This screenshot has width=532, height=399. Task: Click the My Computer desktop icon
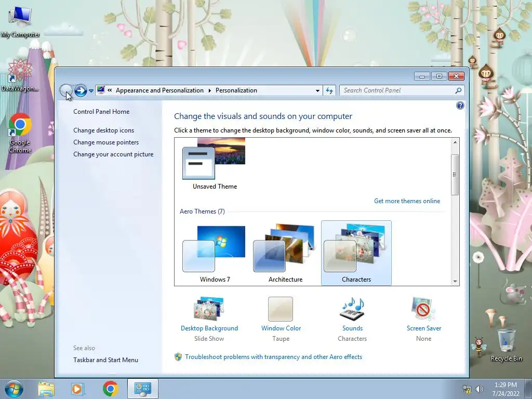pos(20,21)
